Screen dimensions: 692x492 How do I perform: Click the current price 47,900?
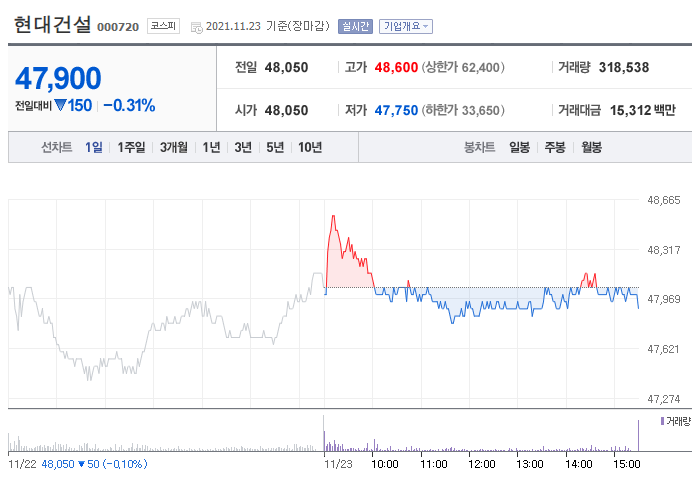(x=58, y=78)
